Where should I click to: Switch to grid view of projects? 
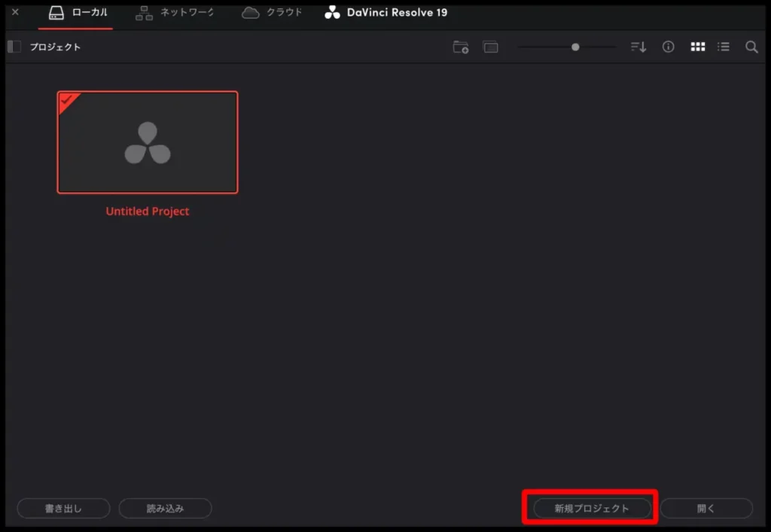[x=697, y=47]
